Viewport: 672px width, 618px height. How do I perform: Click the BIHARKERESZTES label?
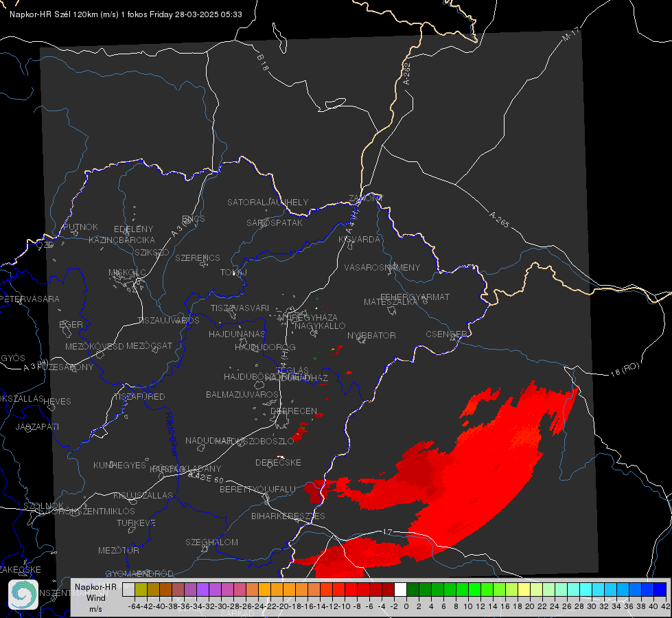coord(288,516)
